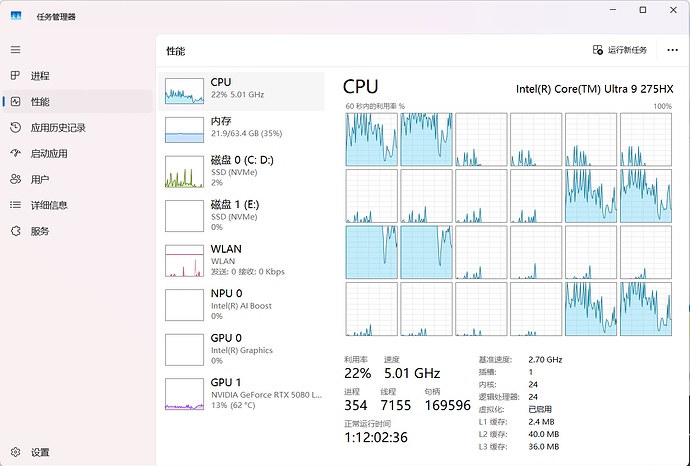Open the 应用历史记录 page icon
The width and height of the screenshot is (690, 466).
(x=15, y=128)
